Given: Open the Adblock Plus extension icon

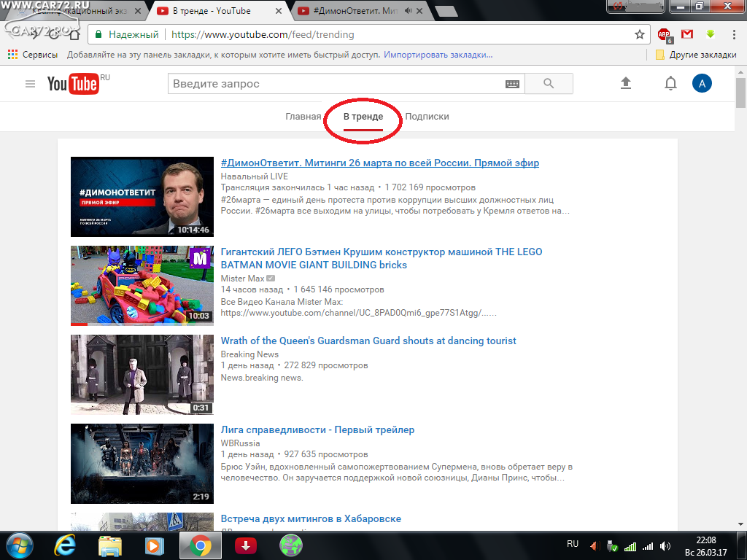Looking at the screenshot, I should pyautogui.click(x=665, y=35).
